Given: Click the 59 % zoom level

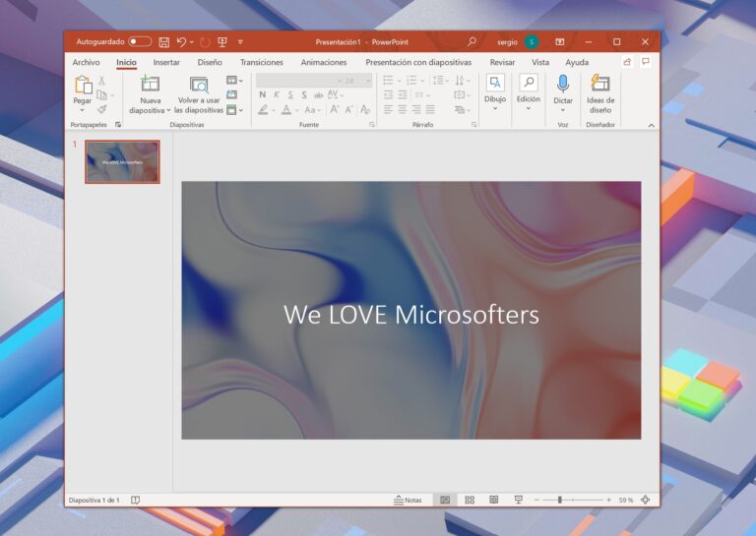Looking at the screenshot, I should (626, 500).
